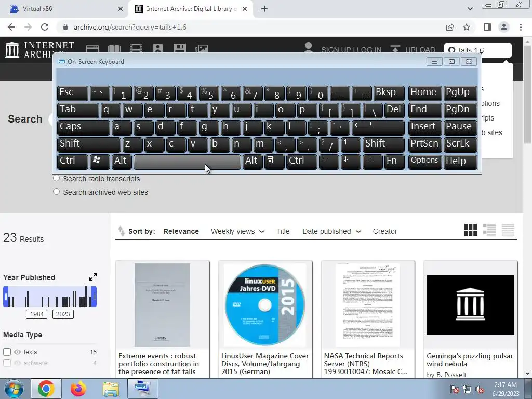Click the keyboard Help button
532x399 pixels.
[460, 162]
